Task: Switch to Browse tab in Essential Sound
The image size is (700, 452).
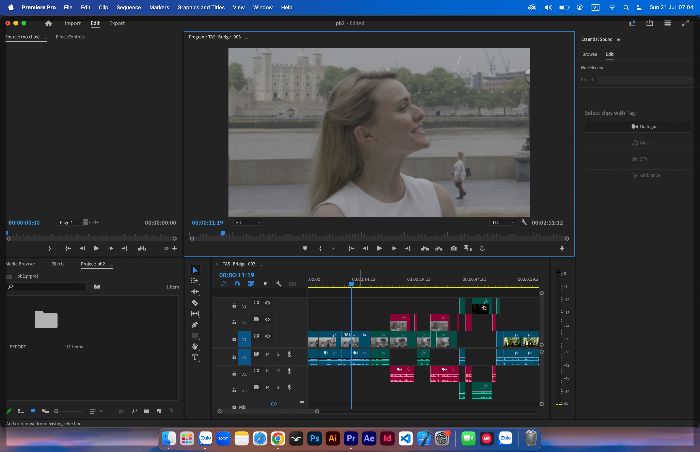Action: tap(590, 54)
